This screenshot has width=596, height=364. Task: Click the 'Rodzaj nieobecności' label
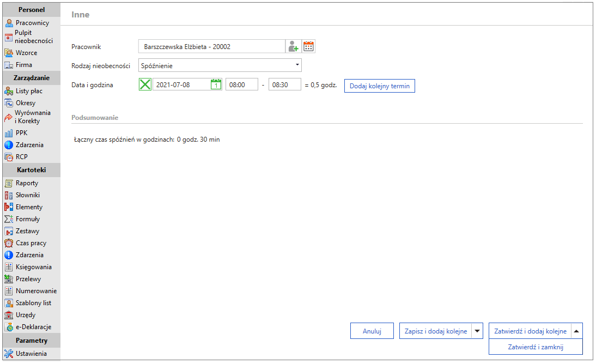click(101, 66)
